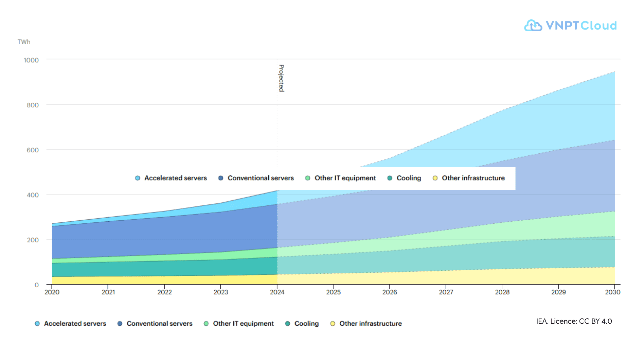Click the yellow Other infrastructure dot in the bottom legend
This screenshot has height=357, width=644.
click(x=333, y=324)
